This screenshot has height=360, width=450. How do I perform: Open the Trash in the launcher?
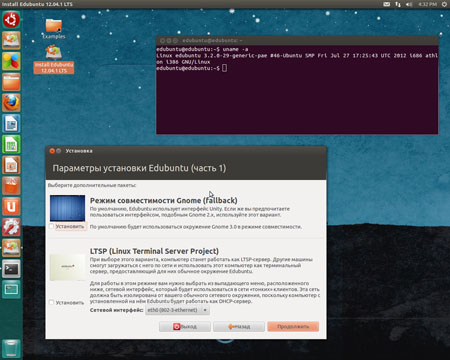pyautogui.click(x=11, y=349)
